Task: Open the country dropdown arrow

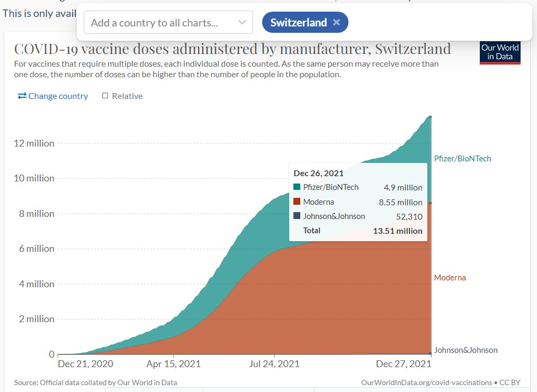Action: click(x=242, y=22)
